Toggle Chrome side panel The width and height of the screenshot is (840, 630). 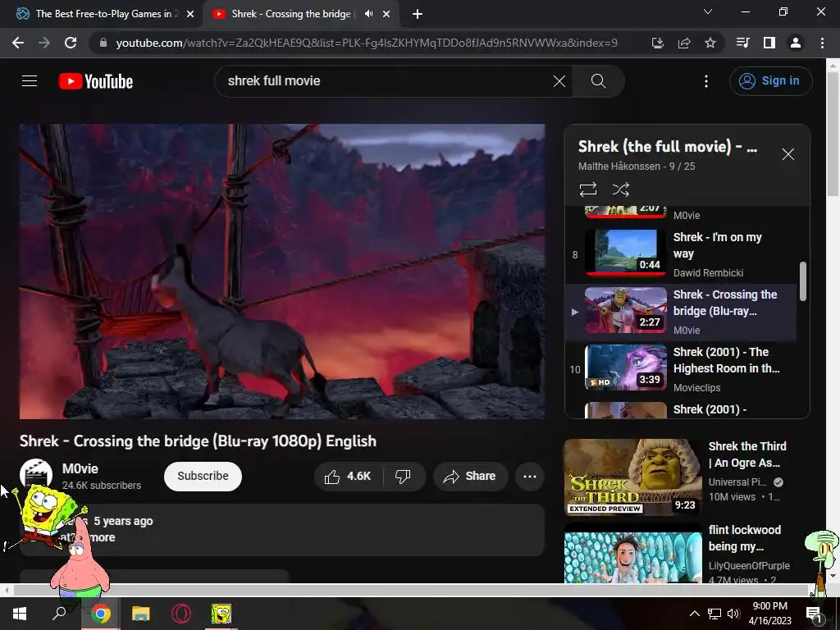(769, 43)
